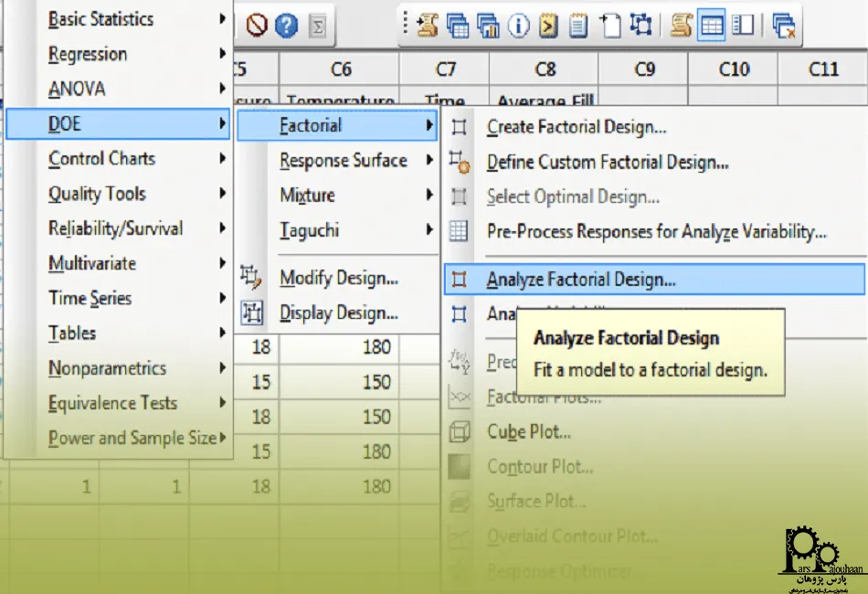The height and width of the screenshot is (594, 868).
Task: Select the C9 column header
Action: (x=643, y=69)
